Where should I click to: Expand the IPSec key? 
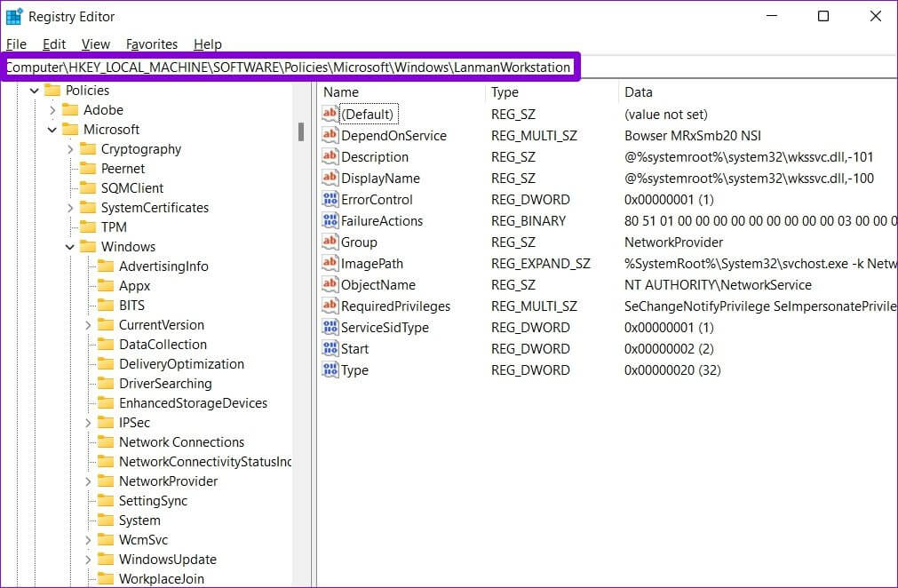(88, 423)
